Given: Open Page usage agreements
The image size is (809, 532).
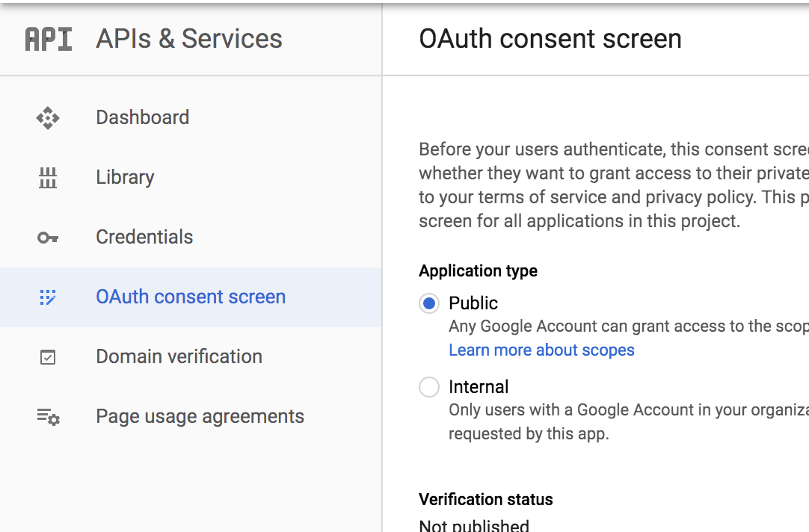Looking at the screenshot, I should tap(200, 417).
